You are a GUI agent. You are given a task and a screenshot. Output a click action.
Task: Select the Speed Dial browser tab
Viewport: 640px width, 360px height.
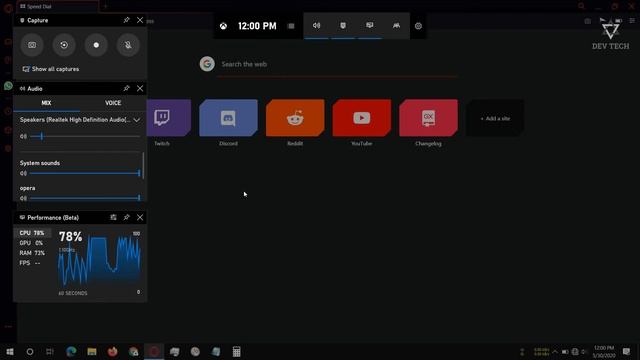point(57,7)
